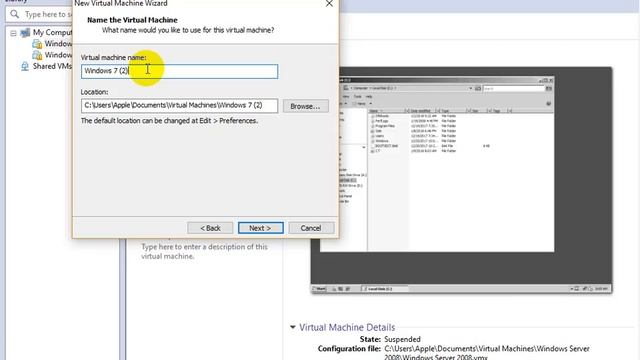Collapse the Virtual Machine Details section
Screen dimensions: 640x360
(293, 327)
